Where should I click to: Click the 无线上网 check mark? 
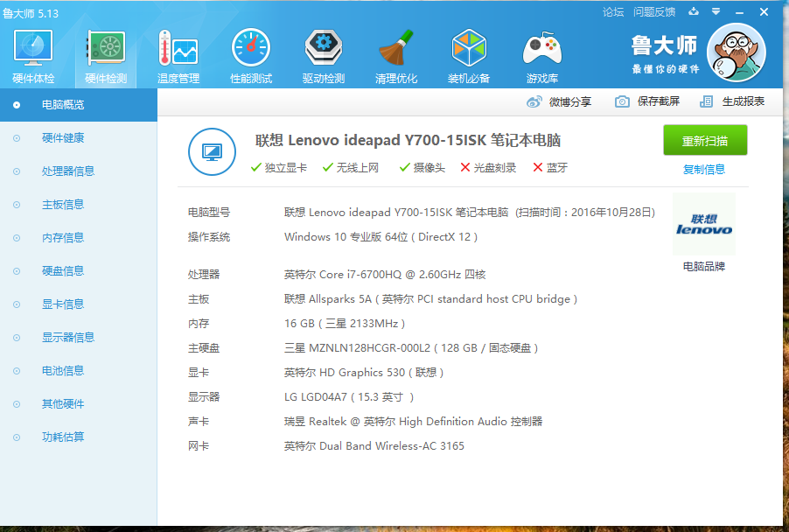(x=327, y=167)
